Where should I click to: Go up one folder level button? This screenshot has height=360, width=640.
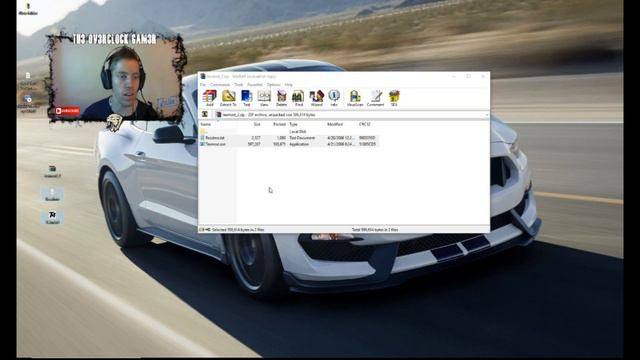tap(205, 115)
